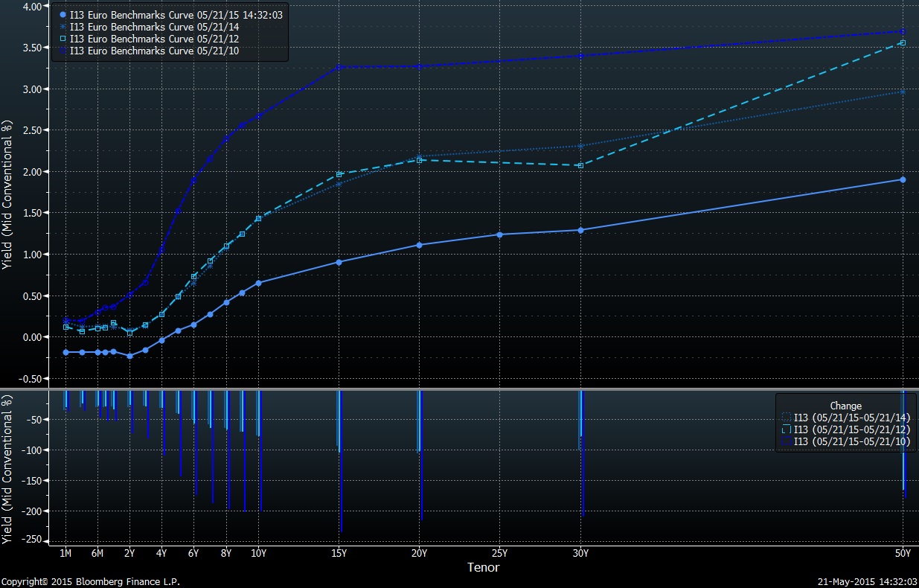Click the 05/21/15 14:32:03 curve legend entry
This screenshot has height=588, width=919.
pos(170,14)
